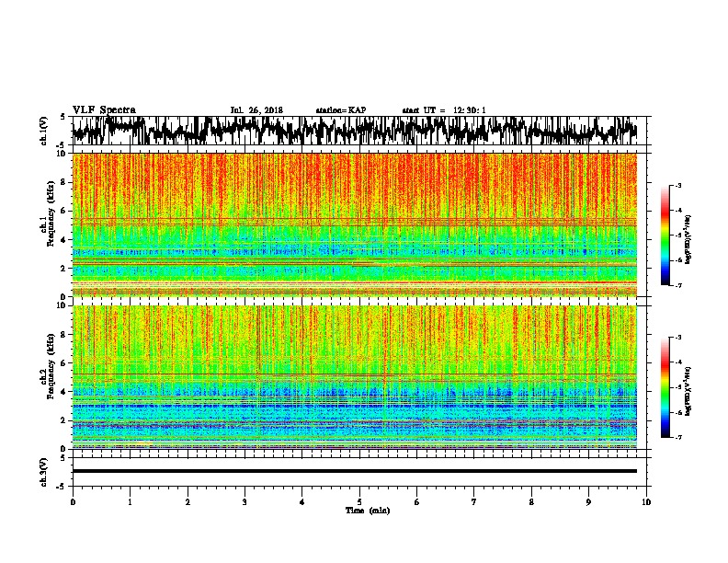Click the "6" tick on ch.2 frequency axis

coord(65,363)
